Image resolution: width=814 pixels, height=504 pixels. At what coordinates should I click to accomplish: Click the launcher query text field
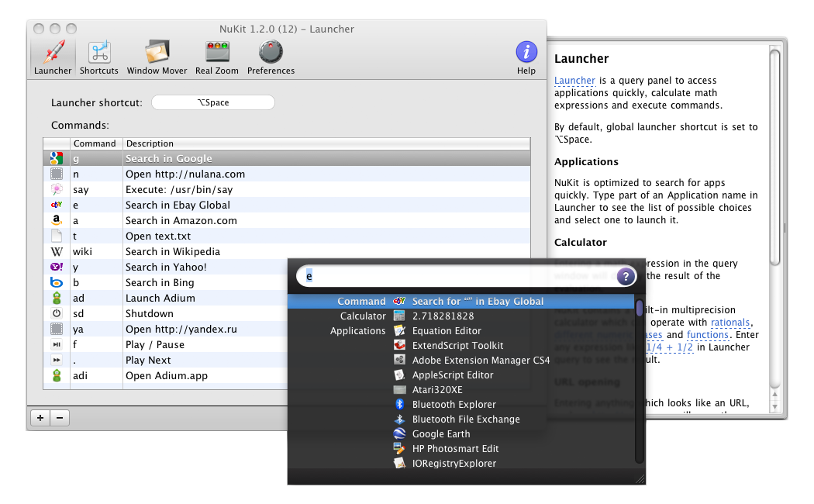(457, 276)
